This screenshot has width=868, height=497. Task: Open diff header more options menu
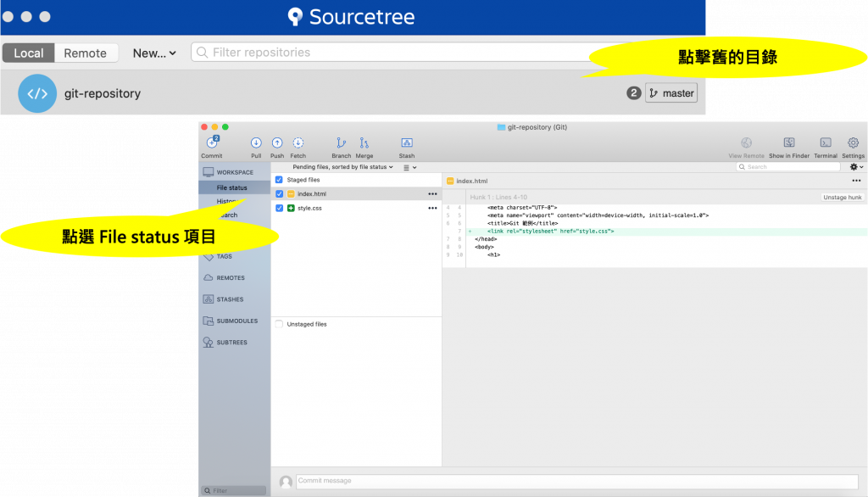(x=856, y=181)
